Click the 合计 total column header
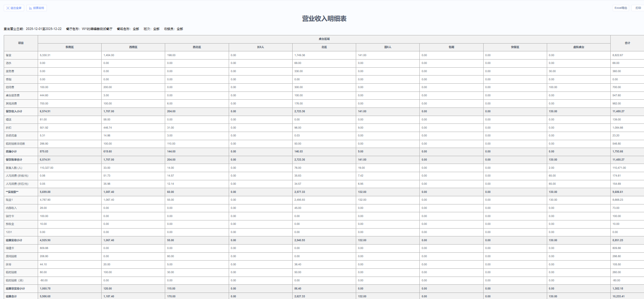The width and height of the screenshot is (644, 299). coord(627,43)
